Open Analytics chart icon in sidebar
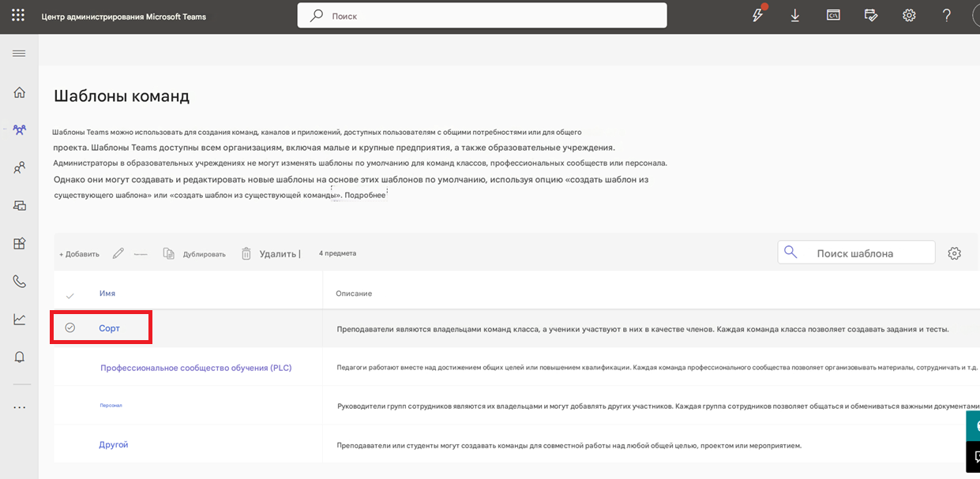This screenshot has width=980, height=479. click(20, 319)
